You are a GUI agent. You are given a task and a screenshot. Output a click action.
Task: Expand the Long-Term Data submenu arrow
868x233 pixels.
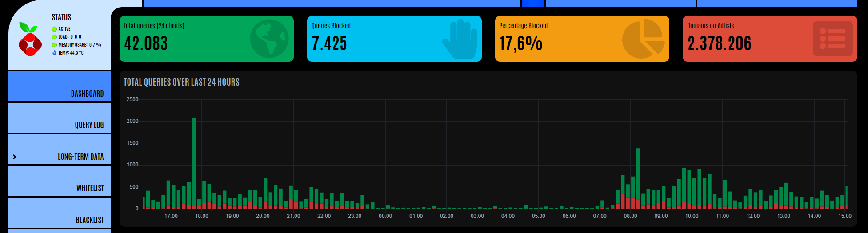[15, 157]
